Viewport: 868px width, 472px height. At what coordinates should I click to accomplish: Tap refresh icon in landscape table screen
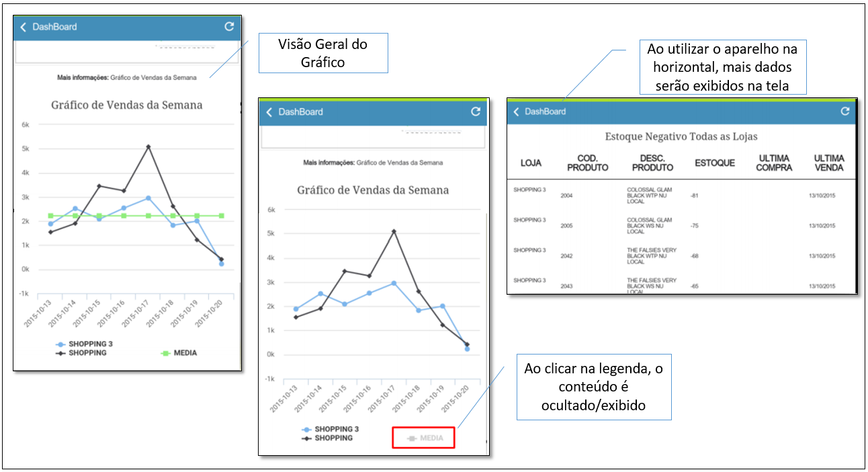coord(845,111)
